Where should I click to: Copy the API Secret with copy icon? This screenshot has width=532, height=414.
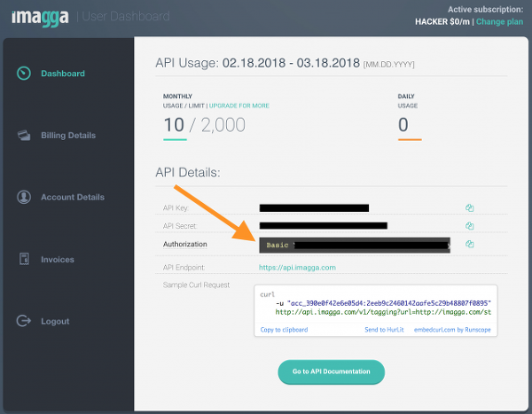(x=470, y=226)
